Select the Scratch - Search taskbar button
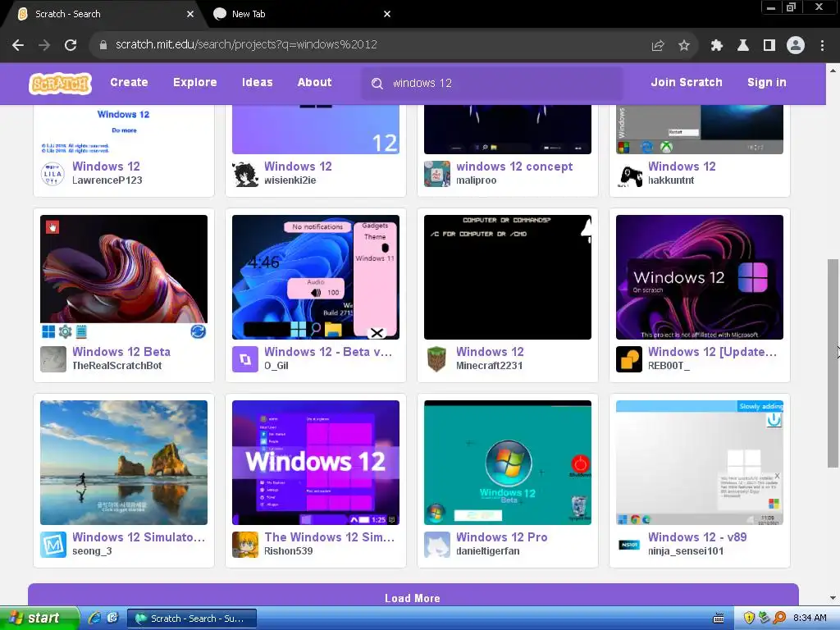 191,619
